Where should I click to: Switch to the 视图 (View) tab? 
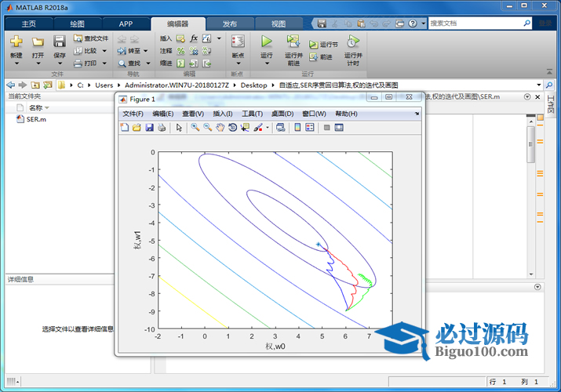pyautogui.click(x=279, y=24)
